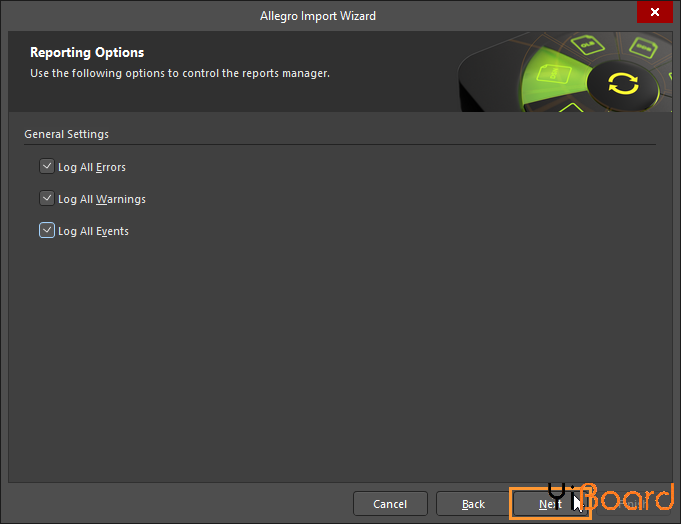Click the reports manager description text
681x524 pixels.
coord(180,73)
